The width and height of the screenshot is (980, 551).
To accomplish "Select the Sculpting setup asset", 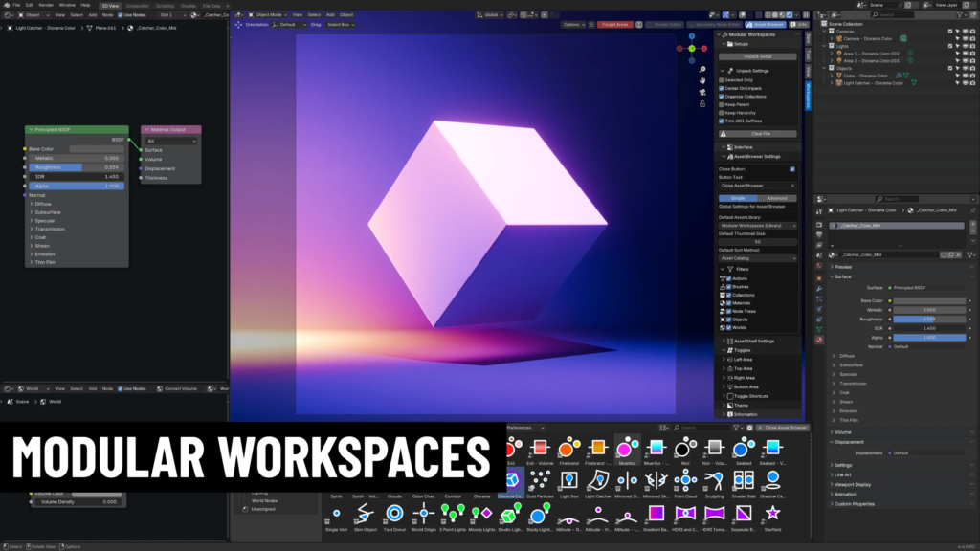I will point(714,481).
